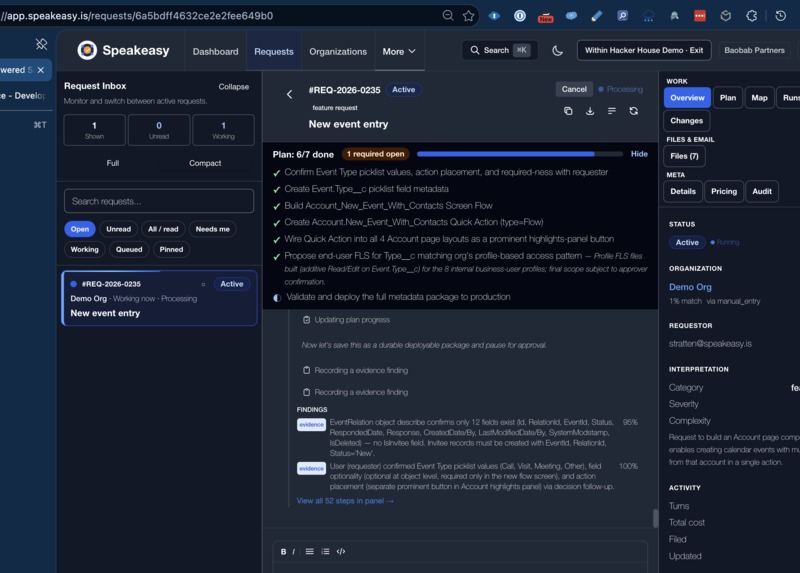Open the Details meta tab
The image size is (800, 573).
coord(683,191)
